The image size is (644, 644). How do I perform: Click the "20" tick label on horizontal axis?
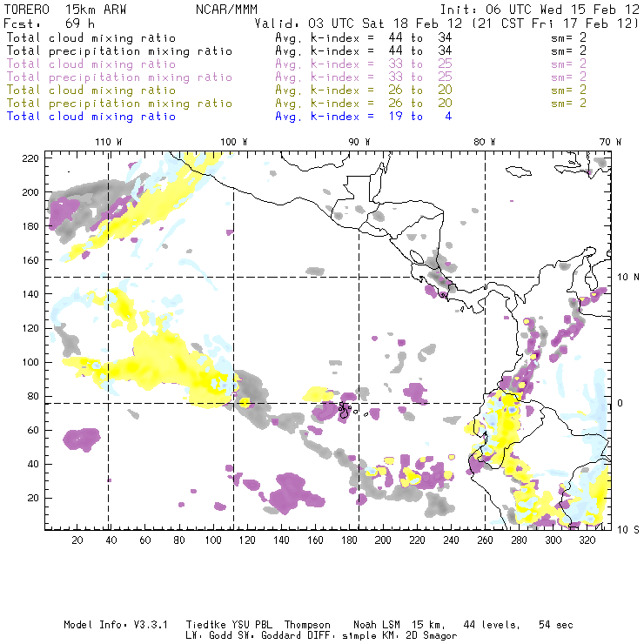click(x=77, y=540)
